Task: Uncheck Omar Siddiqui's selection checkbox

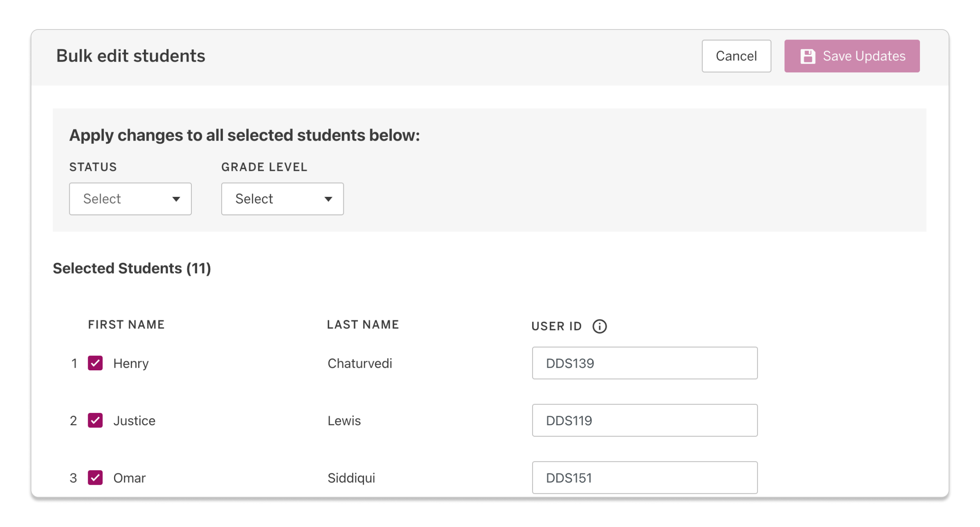Action: 95,478
